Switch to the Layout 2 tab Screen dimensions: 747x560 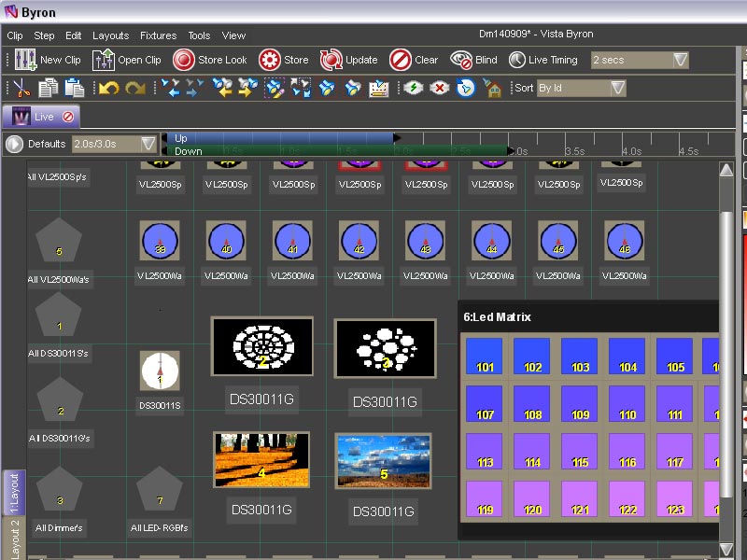13,539
